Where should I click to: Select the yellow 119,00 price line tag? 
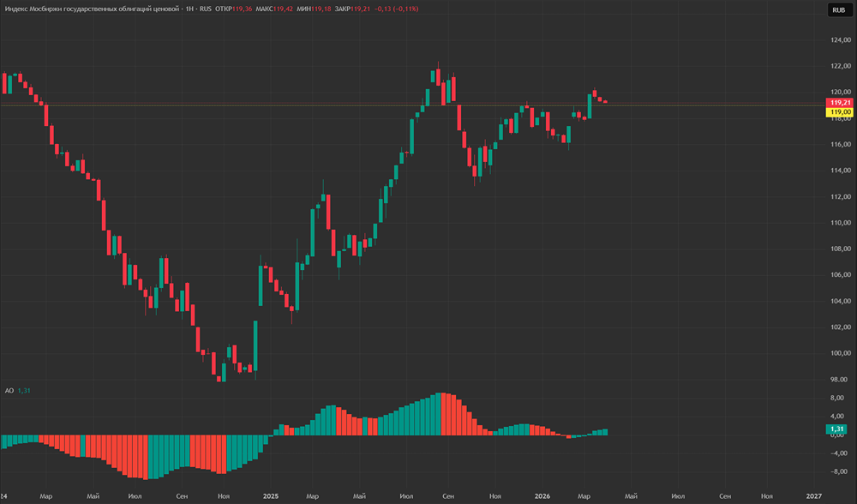(839, 112)
